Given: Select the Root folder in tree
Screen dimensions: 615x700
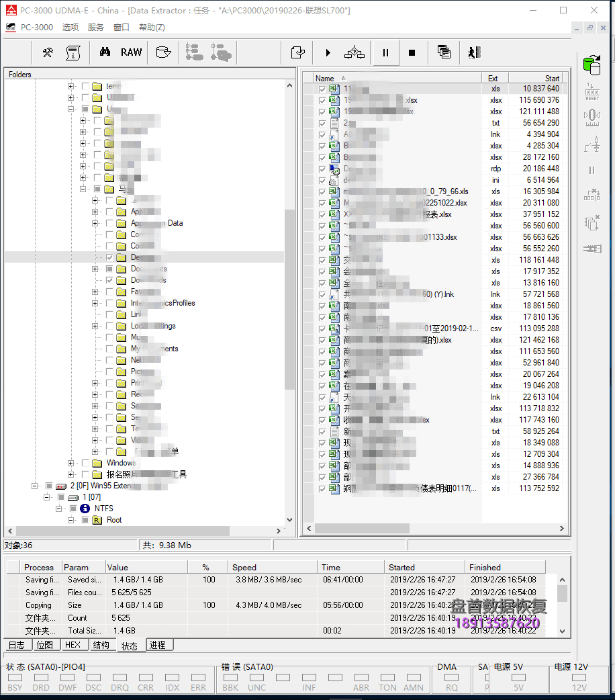Looking at the screenshot, I should [x=114, y=520].
